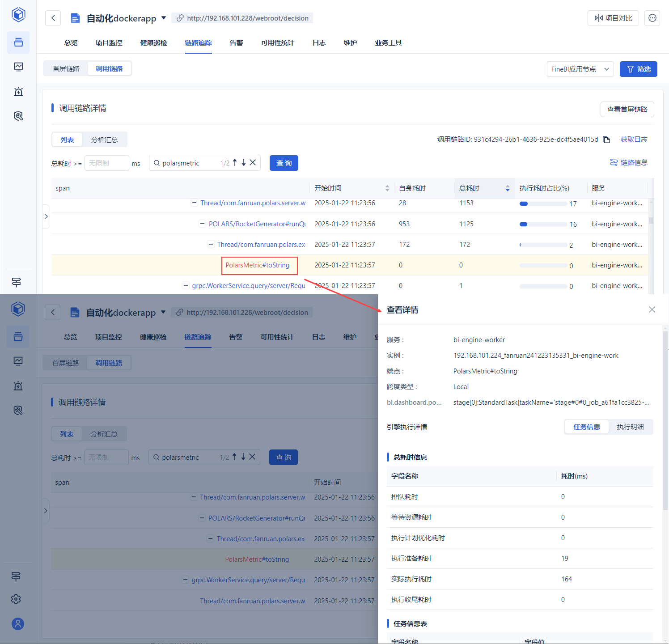Click the 查询 button on the undimmed page
Screen dimensions: 669x644
[284, 163]
